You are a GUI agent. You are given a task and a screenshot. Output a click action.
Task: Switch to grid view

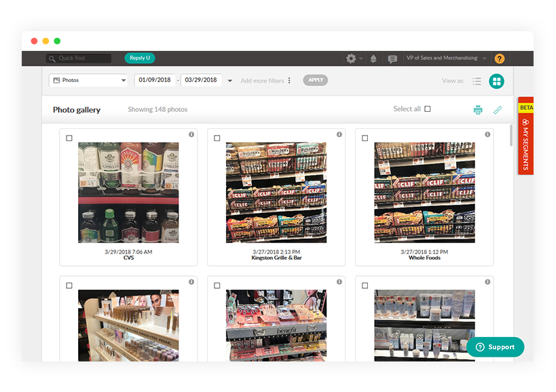(x=497, y=81)
